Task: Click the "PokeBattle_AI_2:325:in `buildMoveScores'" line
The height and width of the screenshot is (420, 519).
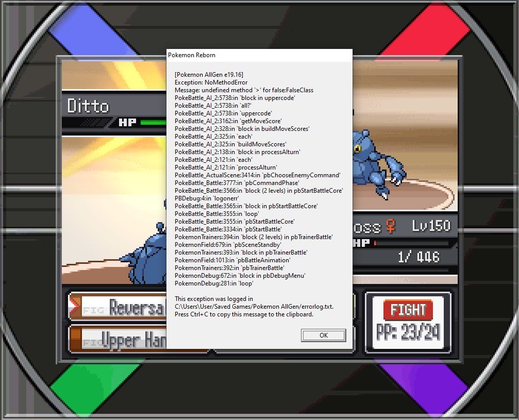Action: (230, 144)
